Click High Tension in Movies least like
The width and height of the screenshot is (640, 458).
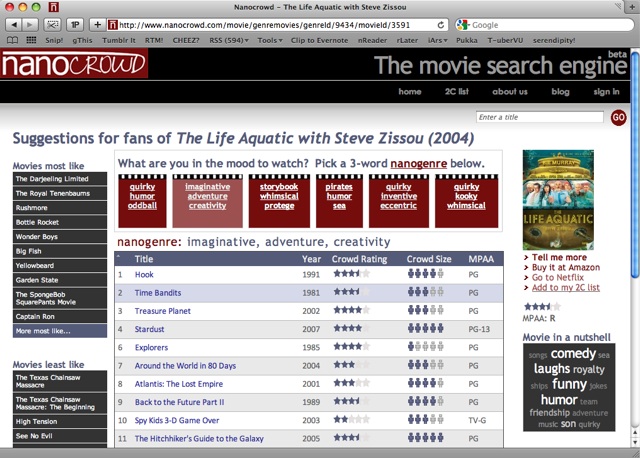click(60, 421)
